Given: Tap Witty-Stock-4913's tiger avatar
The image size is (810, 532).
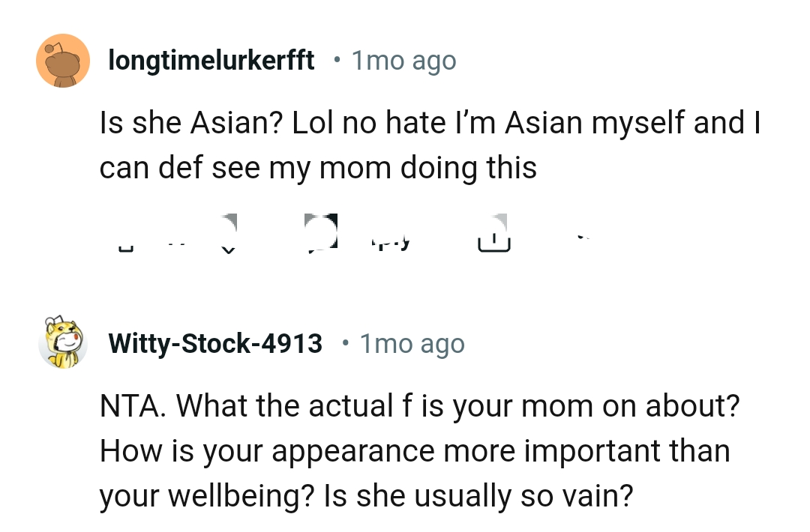Looking at the screenshot, I should point(63,344).
